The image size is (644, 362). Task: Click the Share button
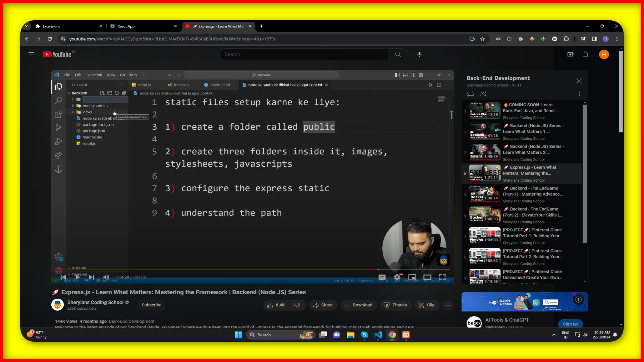pos(323,305)
